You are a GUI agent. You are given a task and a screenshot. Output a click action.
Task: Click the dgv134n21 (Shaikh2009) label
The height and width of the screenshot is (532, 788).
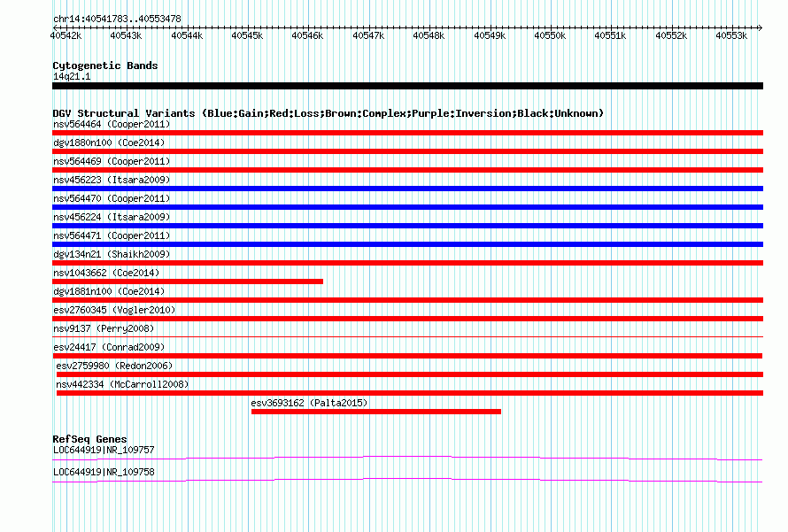112,254
